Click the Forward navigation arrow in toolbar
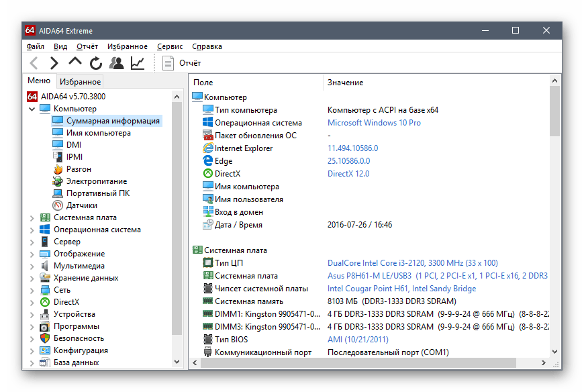 [54, 63]
